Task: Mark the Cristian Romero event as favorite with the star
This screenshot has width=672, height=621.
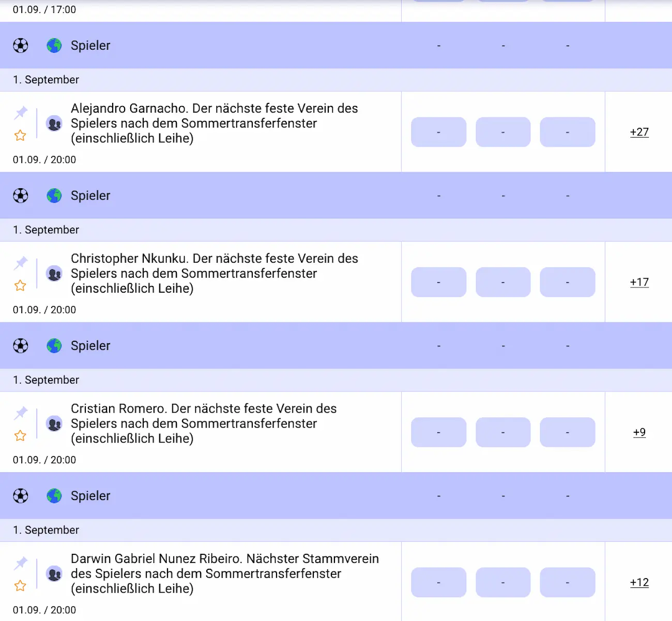Action: 20,435
